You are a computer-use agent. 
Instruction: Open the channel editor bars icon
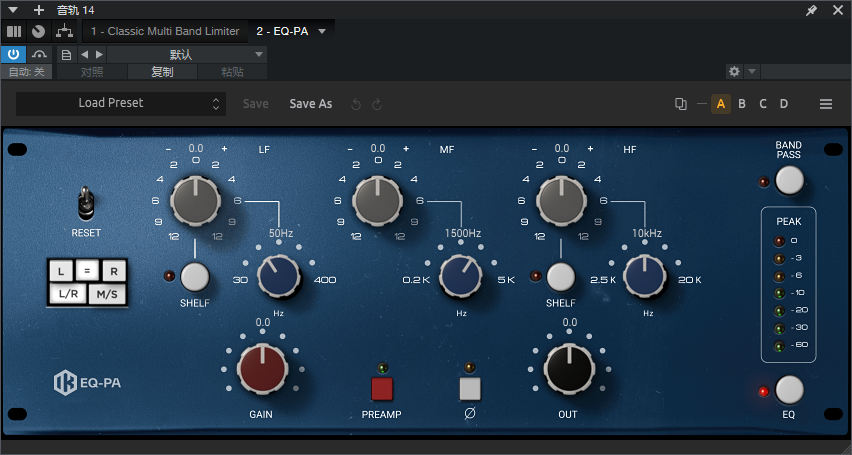[x=14, y=32]
